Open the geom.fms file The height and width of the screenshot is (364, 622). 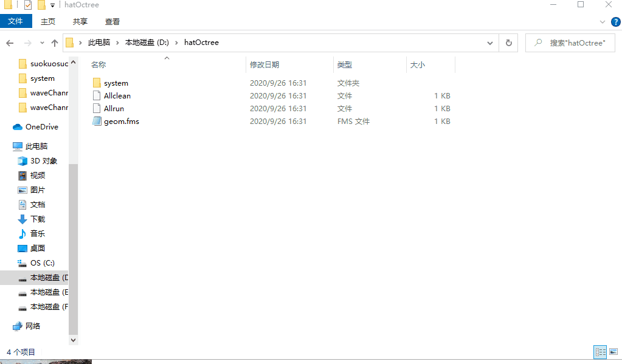tap(120, 121)
